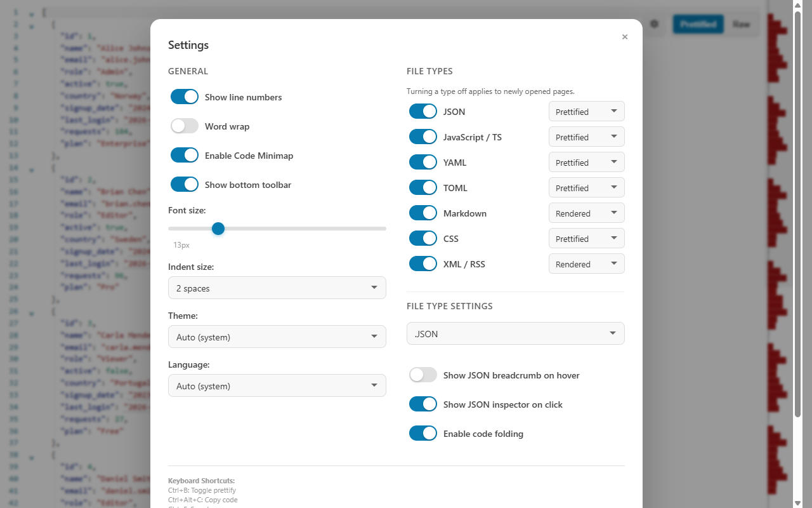Close the Settings dialog

click(x=625, y=37)
